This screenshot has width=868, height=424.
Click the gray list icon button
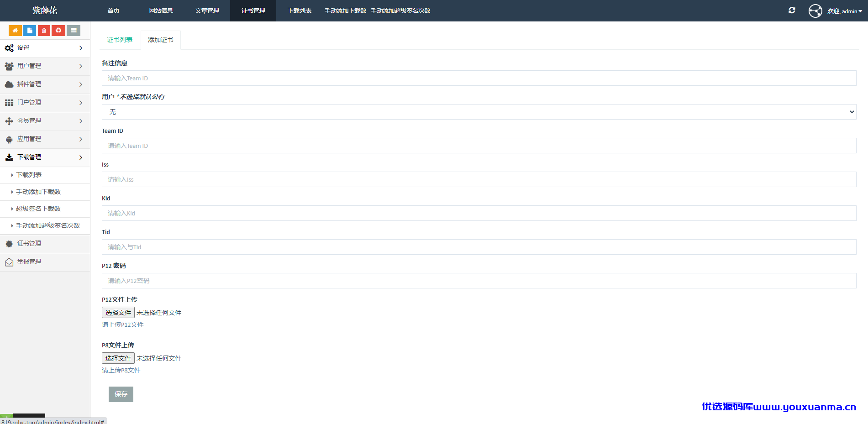[74, 31]
